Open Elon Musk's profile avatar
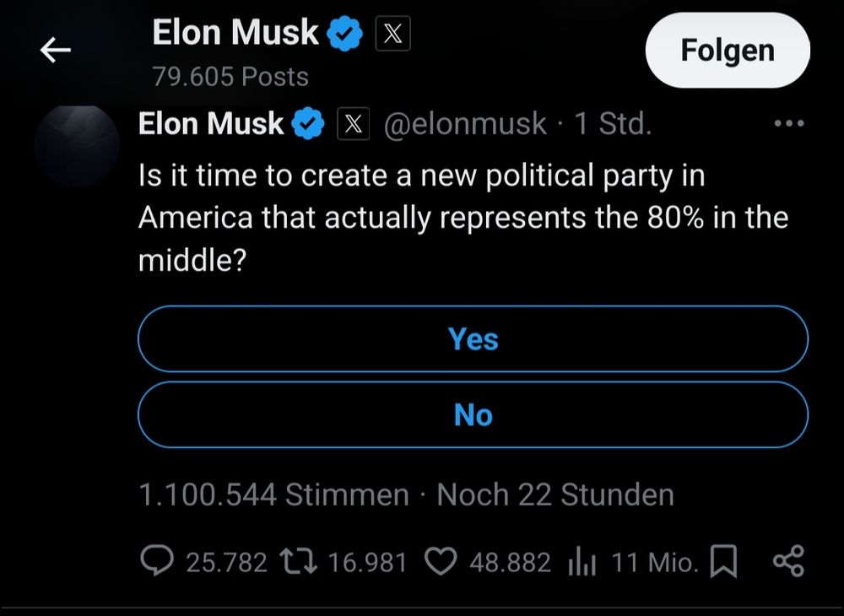844x616 pixels. tap(77, 145)
